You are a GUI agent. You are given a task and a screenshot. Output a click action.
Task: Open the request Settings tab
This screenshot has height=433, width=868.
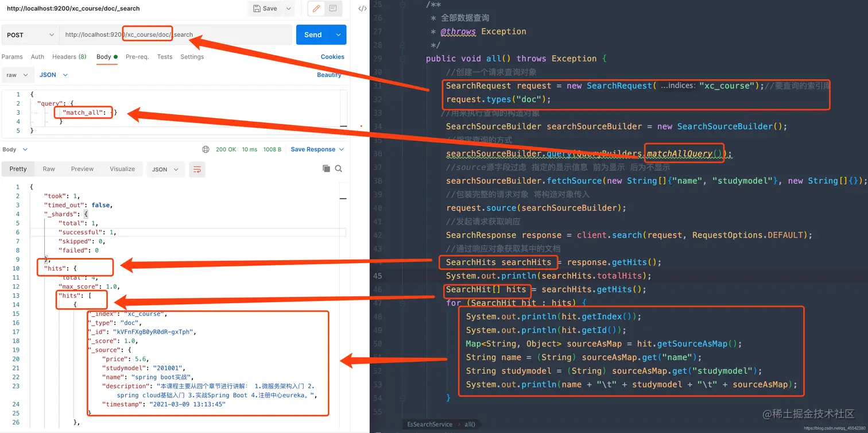192,57
